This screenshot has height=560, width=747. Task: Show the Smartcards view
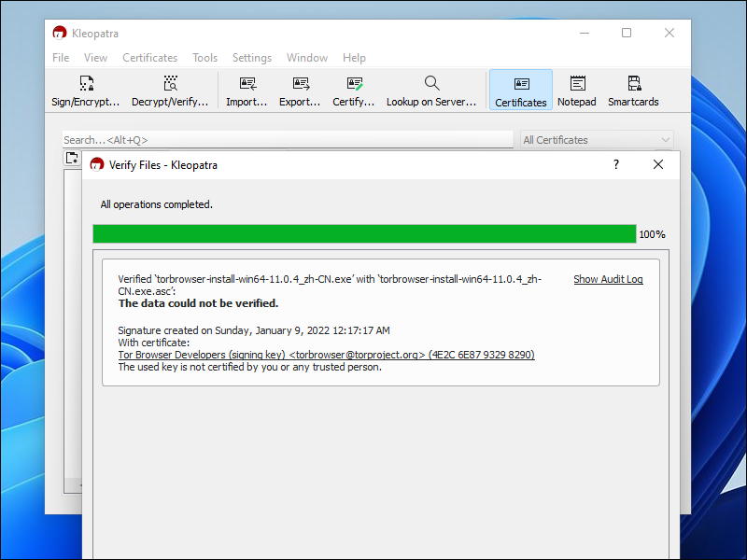coord(633,91)
